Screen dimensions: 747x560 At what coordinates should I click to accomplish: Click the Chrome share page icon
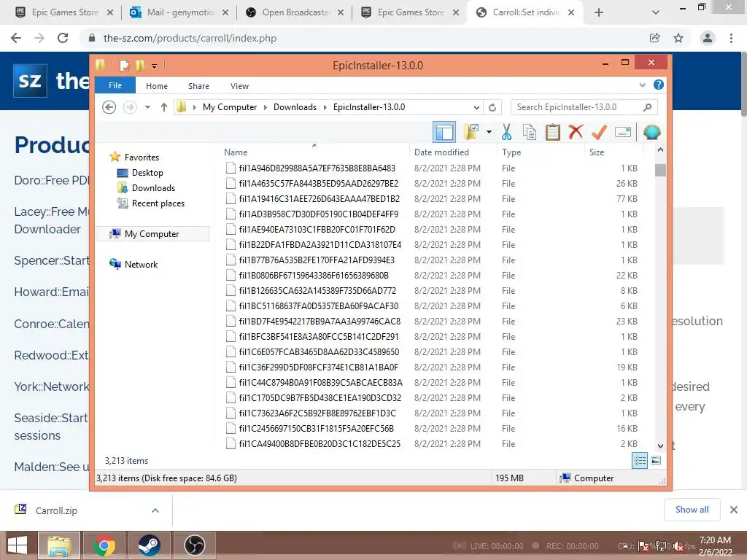(x=654, y=38)
